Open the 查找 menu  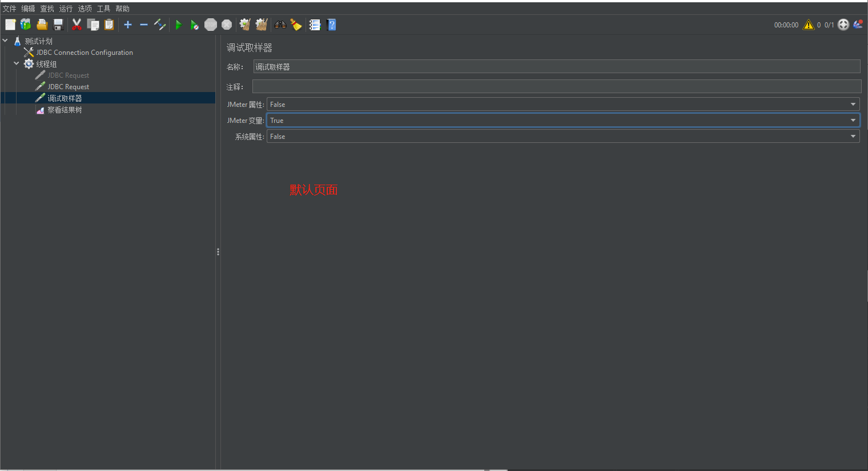pyautogui.click(x=47, y=9)
